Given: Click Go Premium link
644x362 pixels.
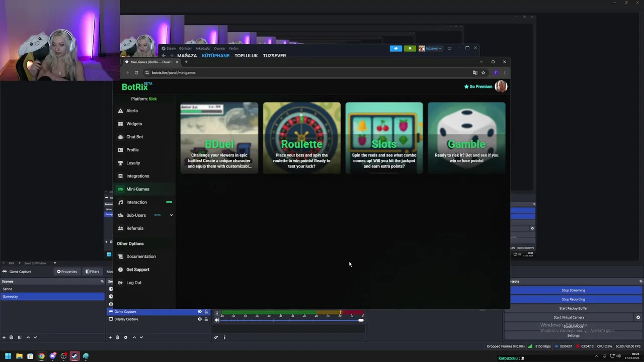Looking at the screenshot, I should [x=478, y=86].
